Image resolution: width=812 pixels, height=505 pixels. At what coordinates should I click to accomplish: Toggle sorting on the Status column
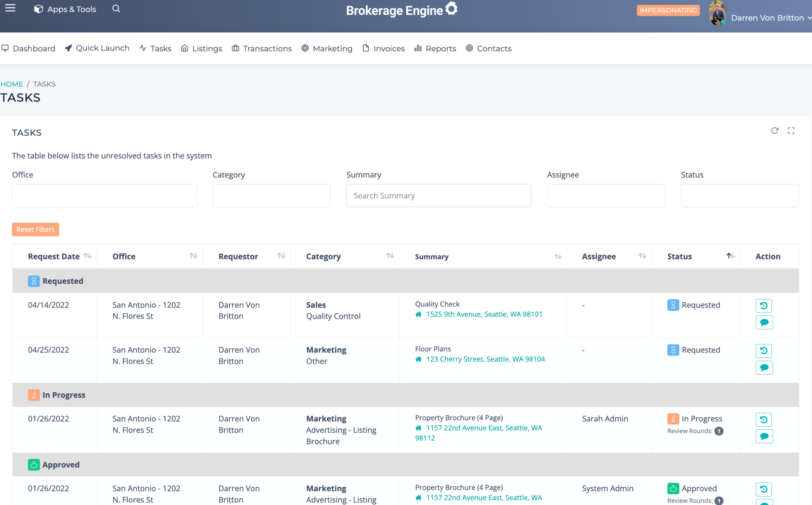(731, 256)
